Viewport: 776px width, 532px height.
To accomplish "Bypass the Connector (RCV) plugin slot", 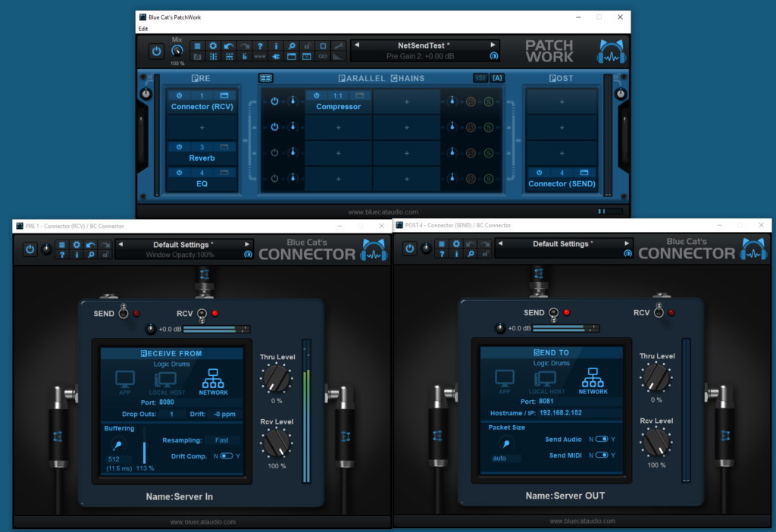I will (179, 95).
